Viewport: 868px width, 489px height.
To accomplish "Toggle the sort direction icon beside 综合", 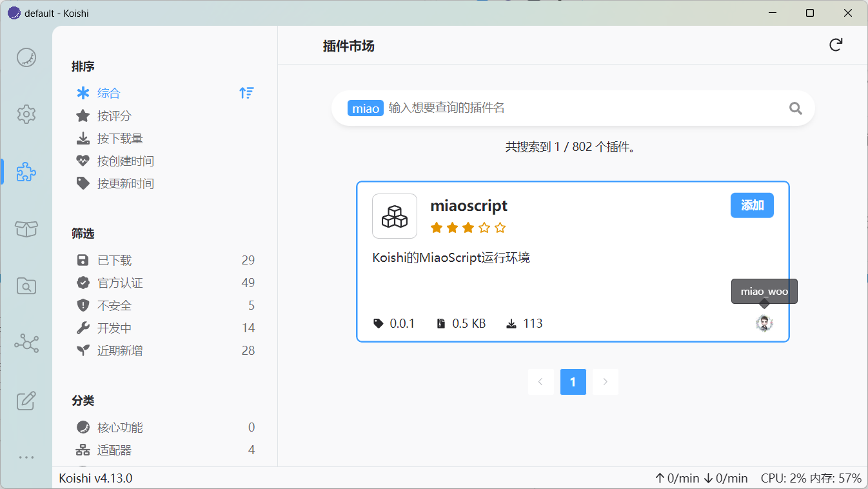I will [x=246, y=93].
